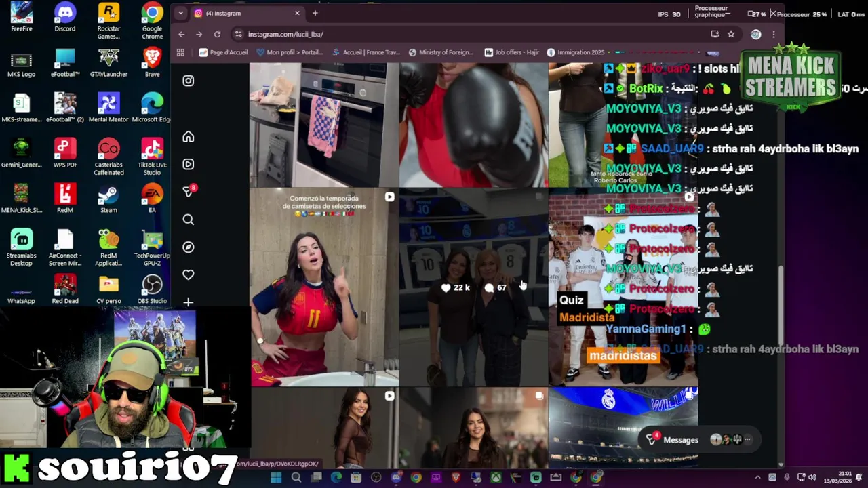
Task: Bookmark this page with the star icon
Action: [x=731, y=34]
